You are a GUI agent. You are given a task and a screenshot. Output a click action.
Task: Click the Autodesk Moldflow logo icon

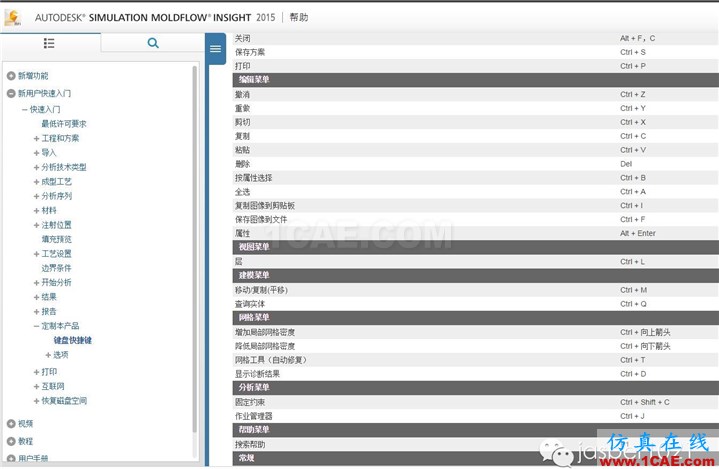click(13, 17)
